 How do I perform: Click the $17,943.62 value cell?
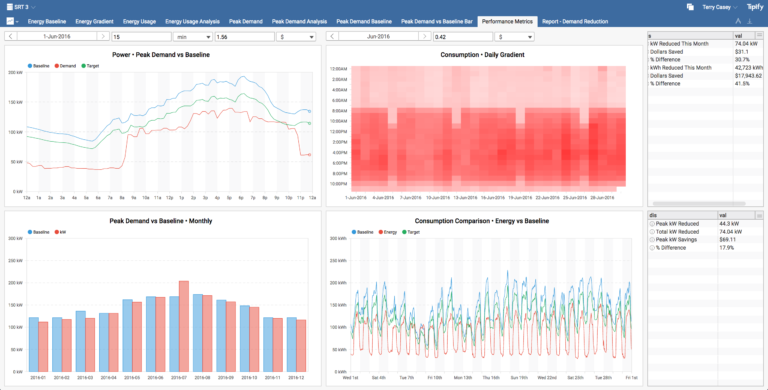748,76
